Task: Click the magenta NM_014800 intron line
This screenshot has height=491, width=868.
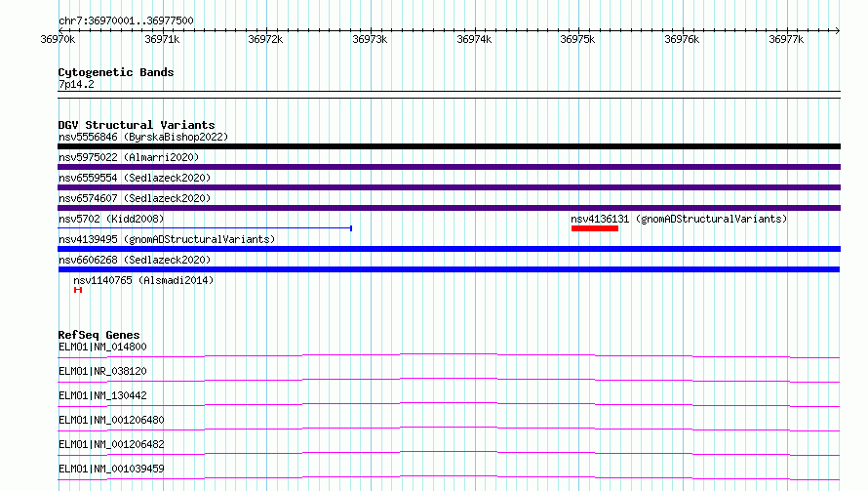Action: 449,355
